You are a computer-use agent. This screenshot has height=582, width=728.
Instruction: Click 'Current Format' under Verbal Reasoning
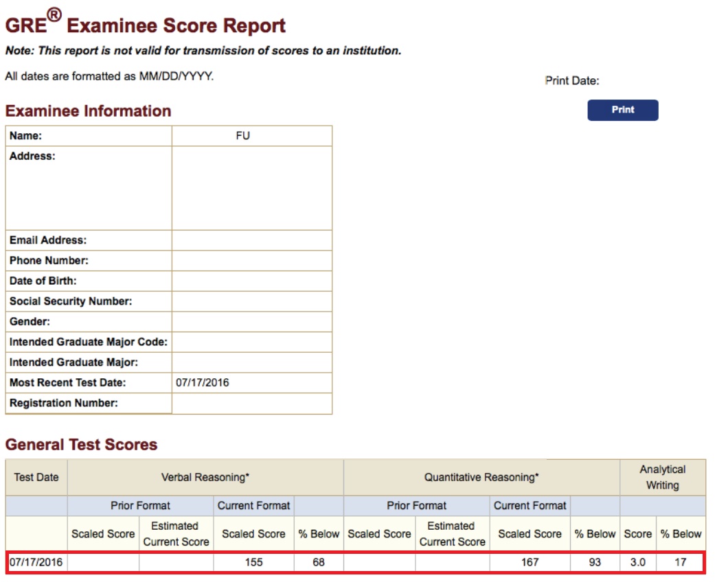(x=253, y=505)
